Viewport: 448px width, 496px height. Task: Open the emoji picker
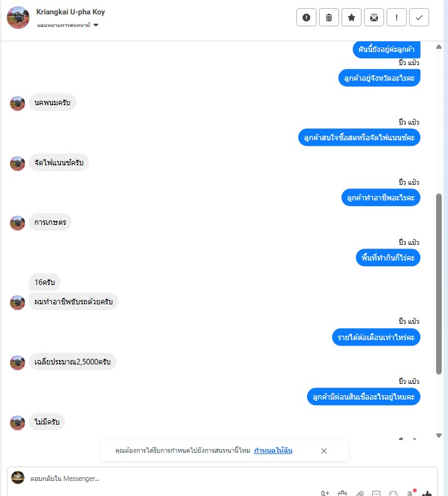[x=393, y=493]
